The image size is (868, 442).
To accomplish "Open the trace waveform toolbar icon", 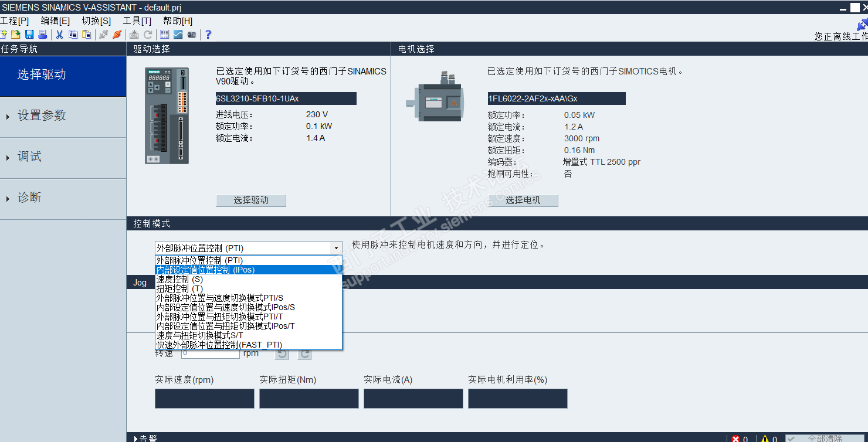I will click(178, 35).
